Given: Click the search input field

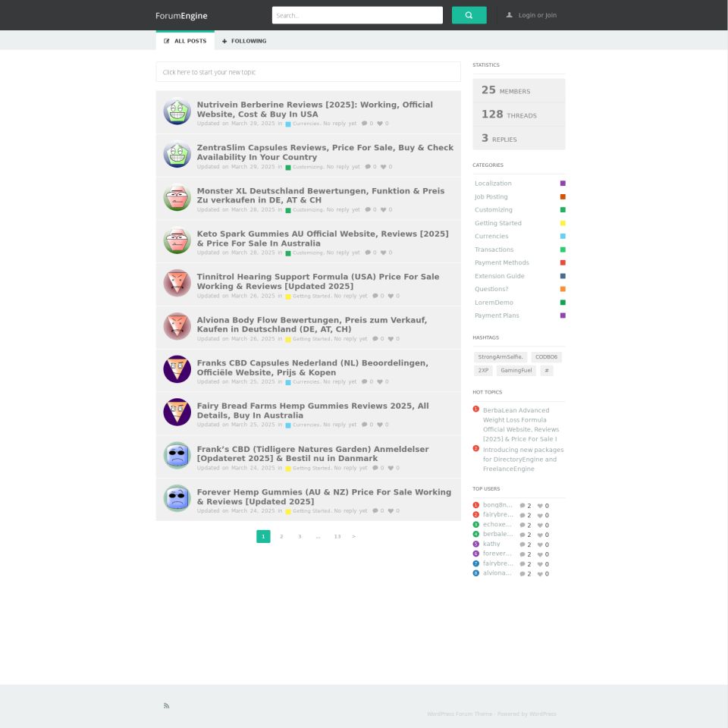Looking at the screenshot, I should [x=356, y=15].
